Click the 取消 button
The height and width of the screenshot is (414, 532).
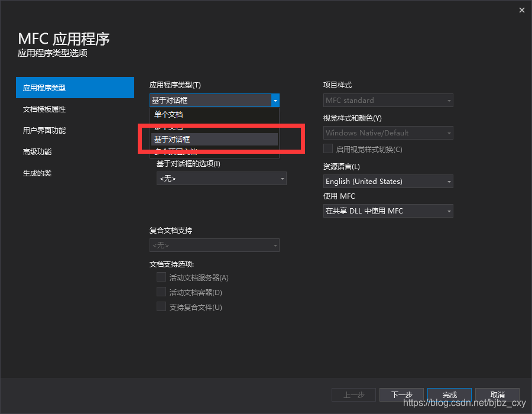(497, 394)
